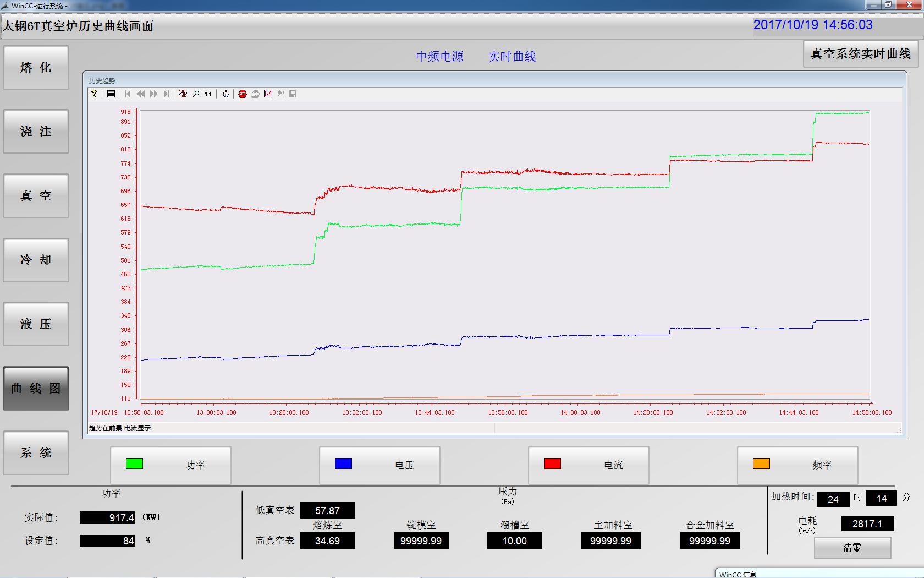Reset trend to 1:1 original view

tap(208, 94)
